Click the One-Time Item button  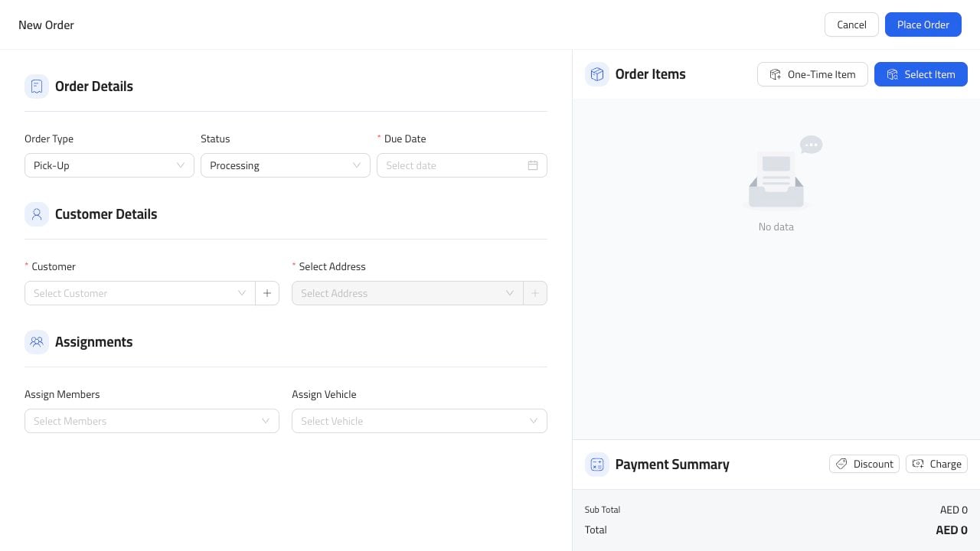click(x=812, y=74)
